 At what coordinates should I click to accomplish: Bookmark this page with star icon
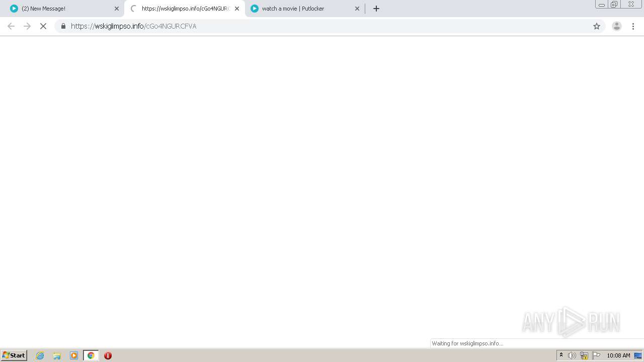pyautogui.click(x=597, y=26)
